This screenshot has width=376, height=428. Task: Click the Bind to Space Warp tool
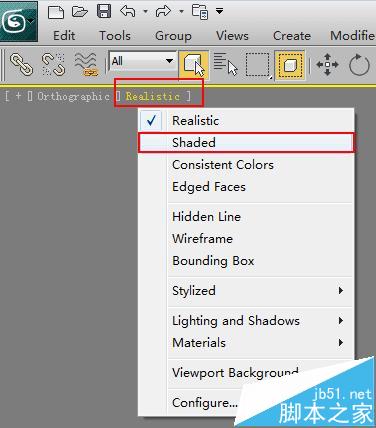click(86, 64)
